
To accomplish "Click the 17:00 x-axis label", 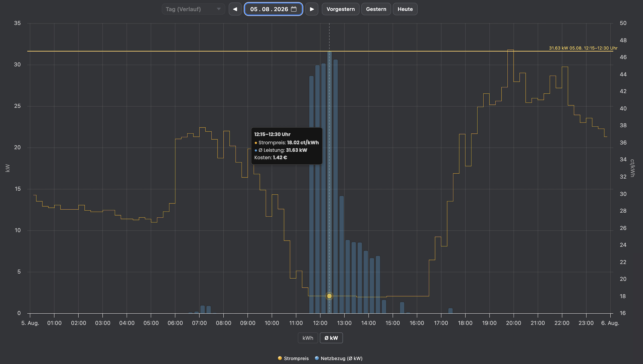I will click(441, 323).
